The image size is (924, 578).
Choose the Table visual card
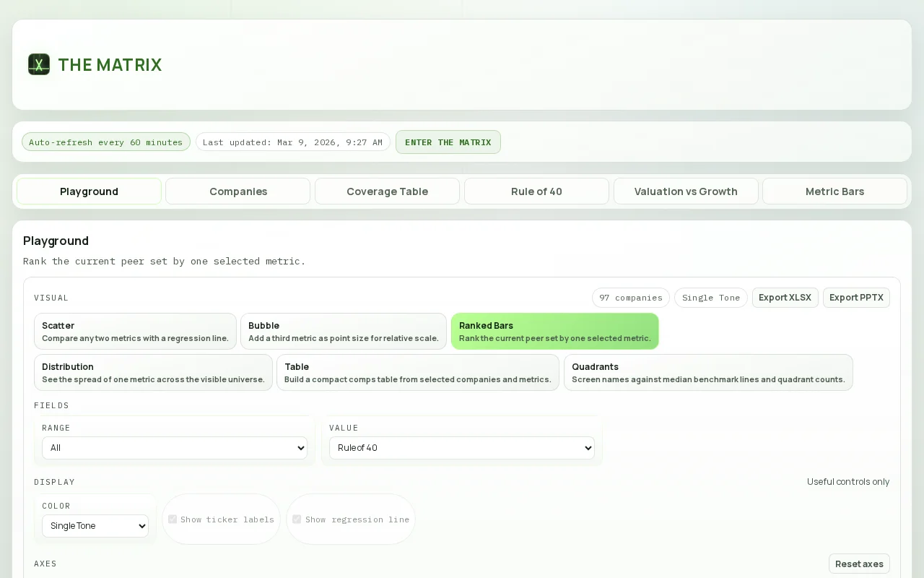coord(418,372)
